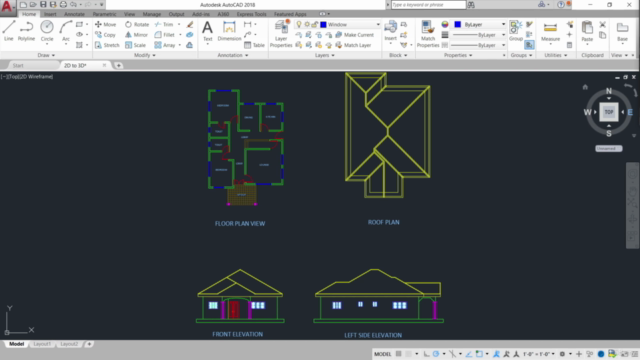
Task: Click the Group tool icon
Action: point(516,31)
